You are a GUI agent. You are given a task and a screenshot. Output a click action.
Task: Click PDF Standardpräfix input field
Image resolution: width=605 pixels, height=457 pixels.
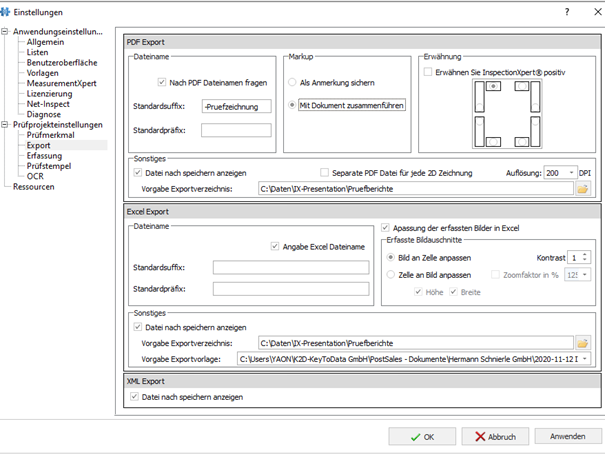click(236, 130)
